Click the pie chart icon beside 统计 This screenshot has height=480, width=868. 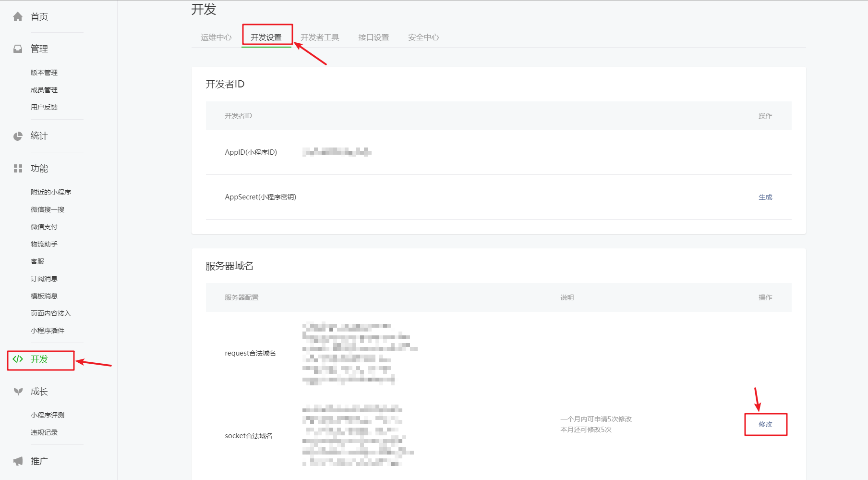coord(18,136)
